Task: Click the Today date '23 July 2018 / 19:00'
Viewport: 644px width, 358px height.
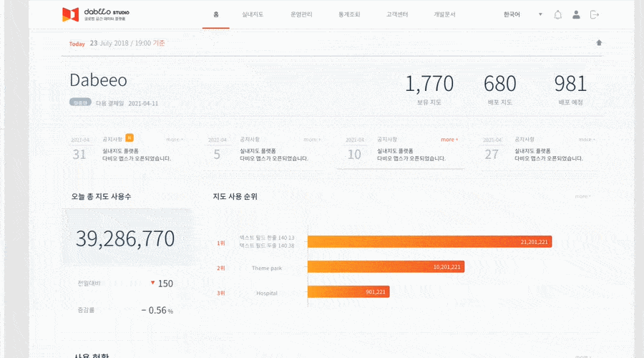Action: [x=121, y=43]
